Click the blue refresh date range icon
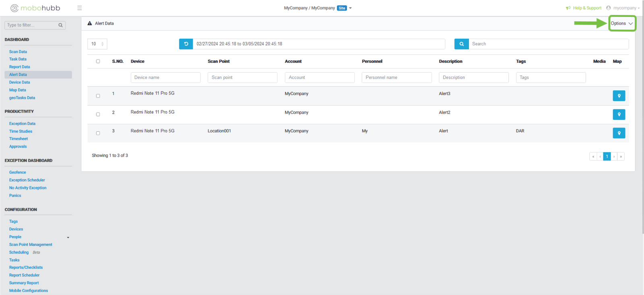This screenshot has height=295, width=644. [x=186, y=44]
